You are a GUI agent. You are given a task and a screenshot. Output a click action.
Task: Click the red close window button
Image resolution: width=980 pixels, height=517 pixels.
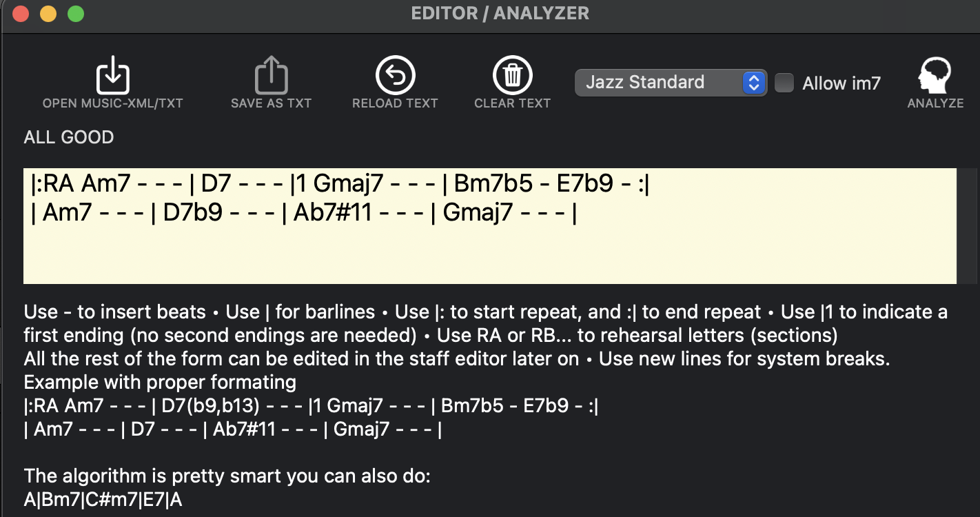pos(21,14)
